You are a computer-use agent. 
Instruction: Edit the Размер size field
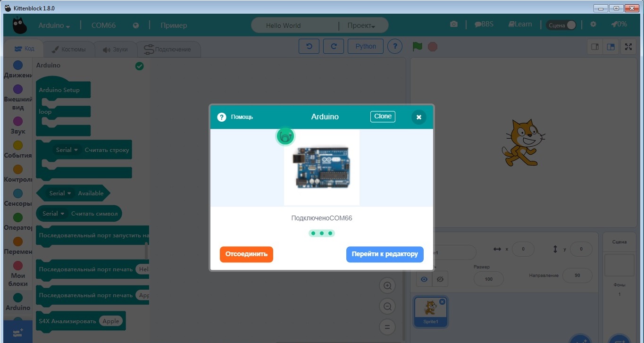tap(488, 279)
